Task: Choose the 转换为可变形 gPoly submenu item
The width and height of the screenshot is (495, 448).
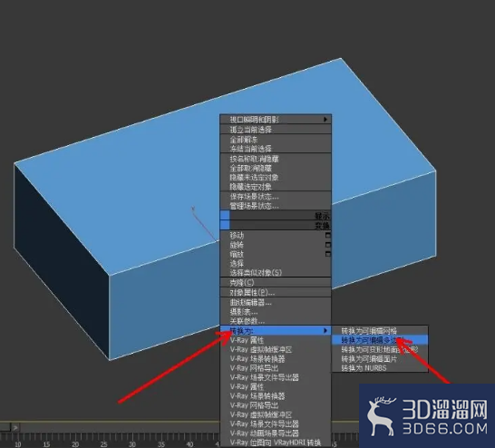Action: click(380, 349)
